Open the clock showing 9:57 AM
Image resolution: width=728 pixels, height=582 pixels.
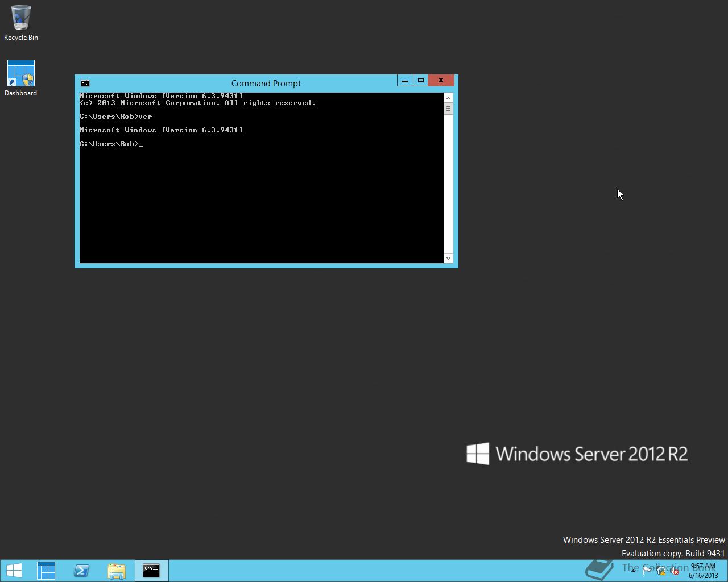[x=703, y=571]
